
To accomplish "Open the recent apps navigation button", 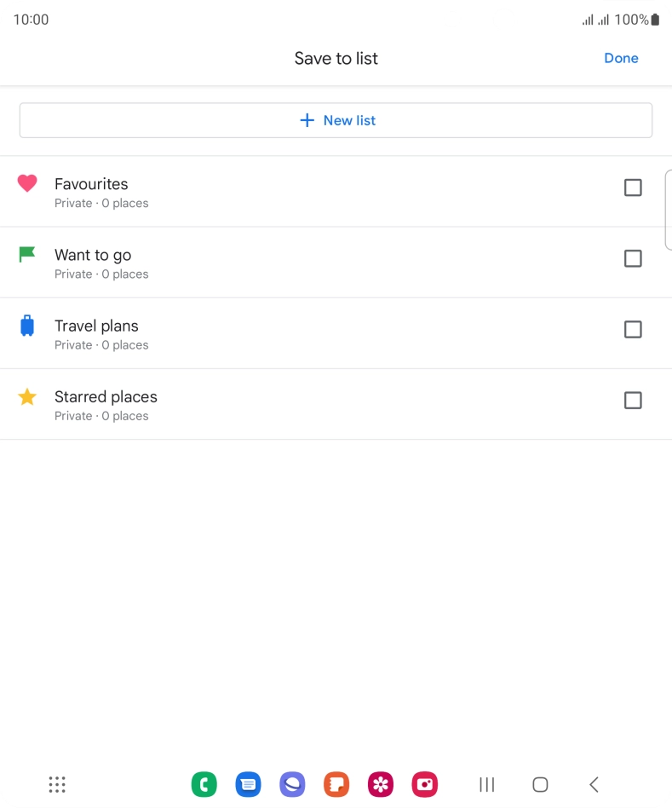I will coord(486,784).
